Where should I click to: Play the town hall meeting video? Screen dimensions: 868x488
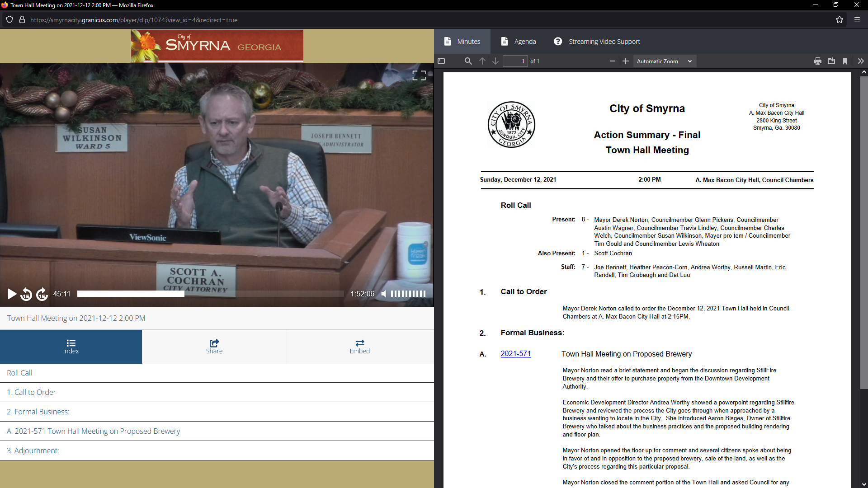[12, 294]
